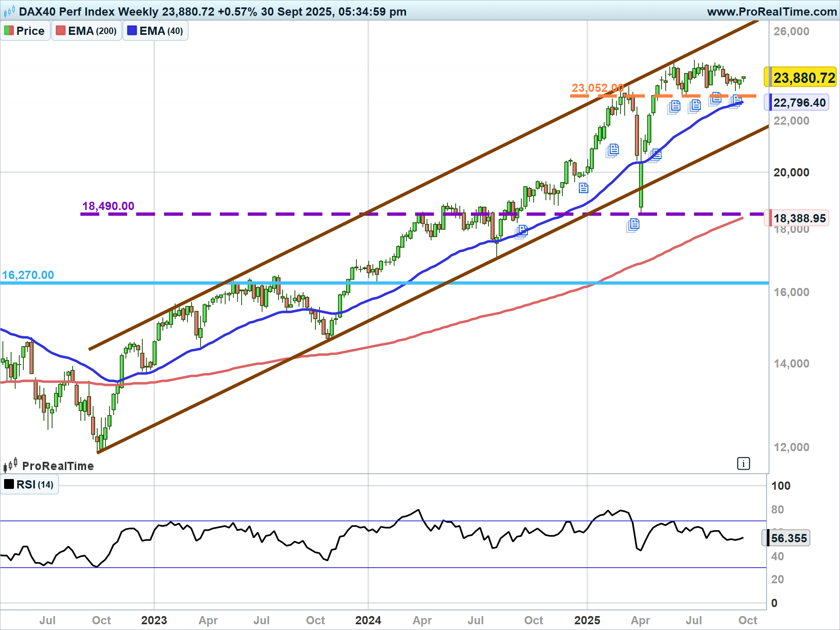Screen dimensions: 840x630
Task: Click the 2025 label on time axis
Action: point(587,620)
